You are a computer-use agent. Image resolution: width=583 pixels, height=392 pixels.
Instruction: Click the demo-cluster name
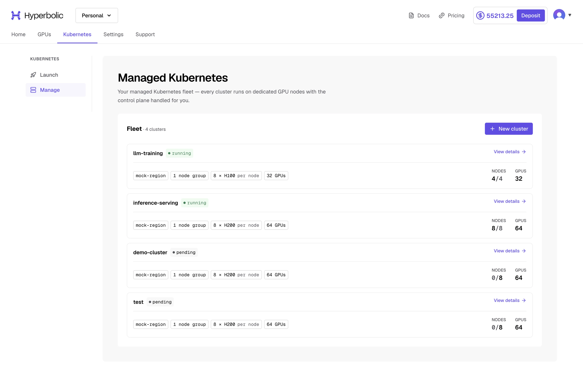150,252
